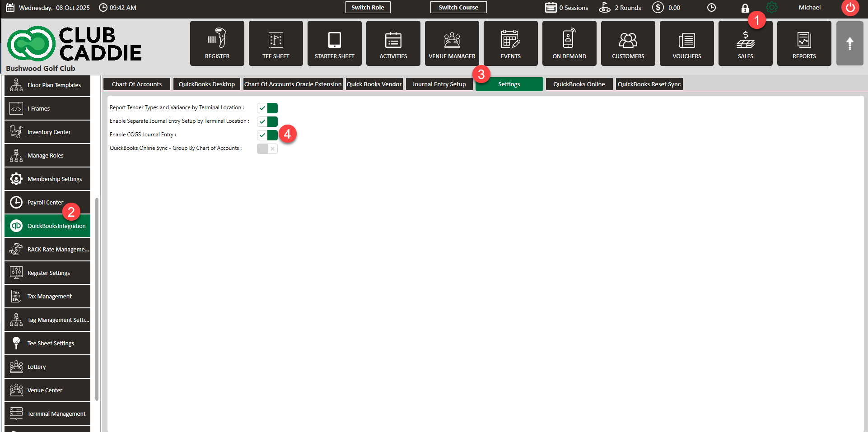Screen dimensions: 868x432
Task: Open the Starter Sheet module
Action: coord(335,43)
